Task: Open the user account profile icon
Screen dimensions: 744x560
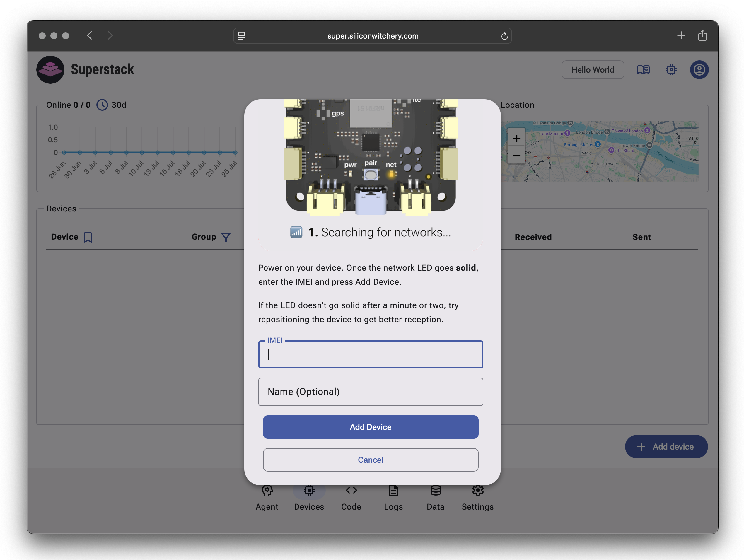Action: click(x=699, y=70)
